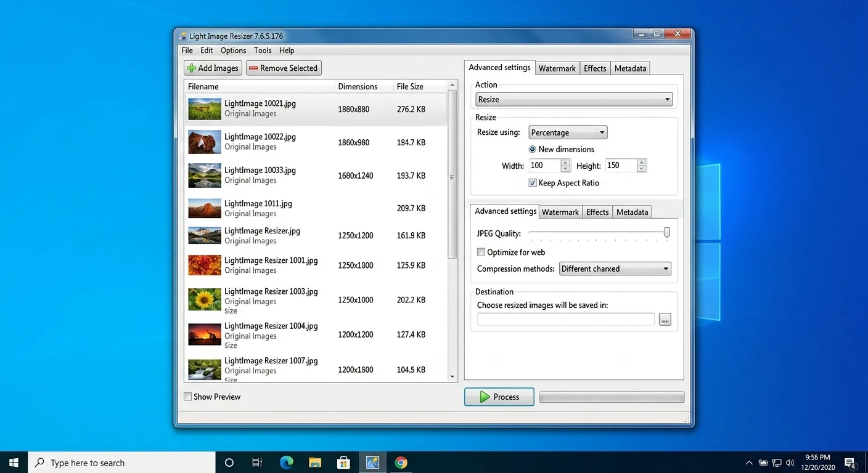Viewport: 868px width, 473px height.
Task: Show hidden system tray icons
Action: tap(749, 463)
